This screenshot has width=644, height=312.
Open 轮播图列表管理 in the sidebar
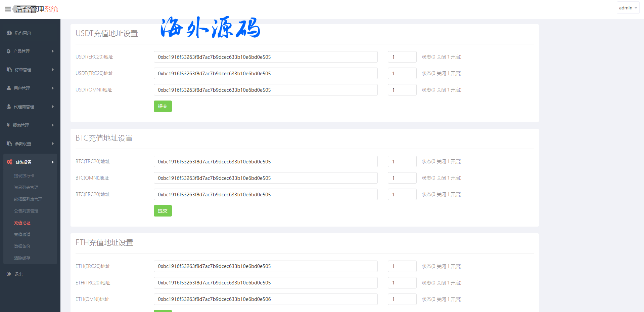pyautogui.click(x=28, y=199)
